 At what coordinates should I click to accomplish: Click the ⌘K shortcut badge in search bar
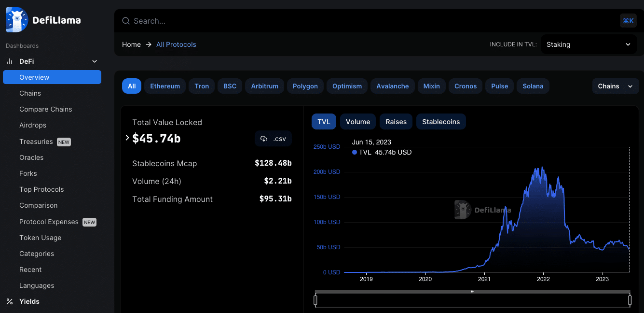(x=628, y=21)
